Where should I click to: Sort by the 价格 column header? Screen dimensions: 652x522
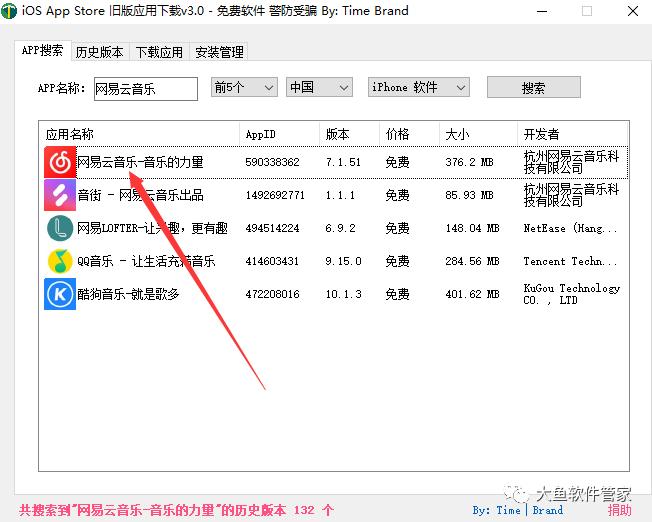(x=409, y=134)
